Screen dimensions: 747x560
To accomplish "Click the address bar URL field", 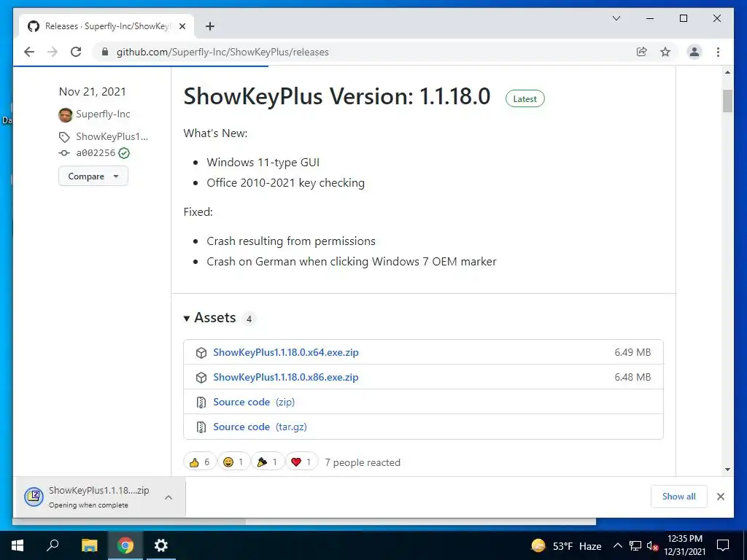I will click(366, 52).
